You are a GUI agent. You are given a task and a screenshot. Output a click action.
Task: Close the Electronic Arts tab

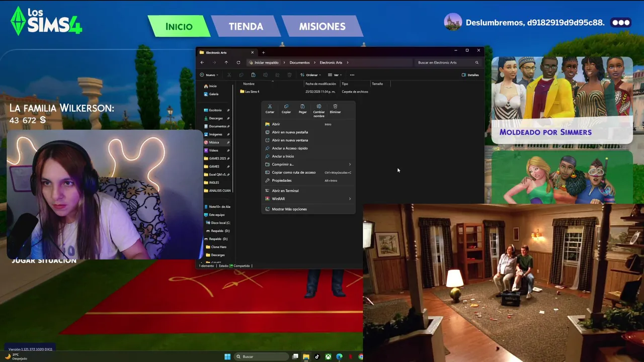click(253, 52)
